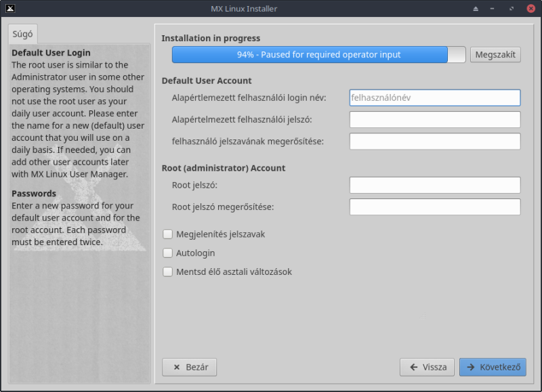Image resolution: width=542 pixels, height=392 pixels.
Task: Click the Root jelszó megerősítése field
Action: pos(435,207)
